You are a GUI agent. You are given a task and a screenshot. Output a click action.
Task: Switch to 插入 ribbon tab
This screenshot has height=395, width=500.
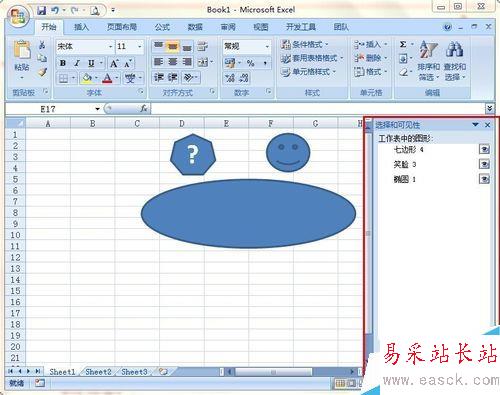coord(81,27)
